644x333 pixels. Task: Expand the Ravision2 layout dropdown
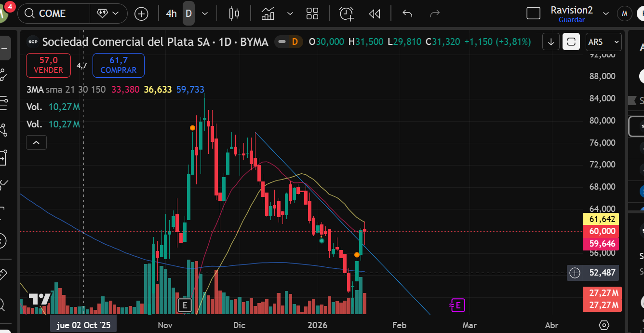tap(606, 13)
